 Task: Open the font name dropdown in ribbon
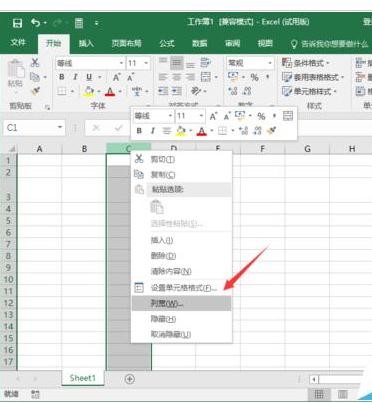121,63
